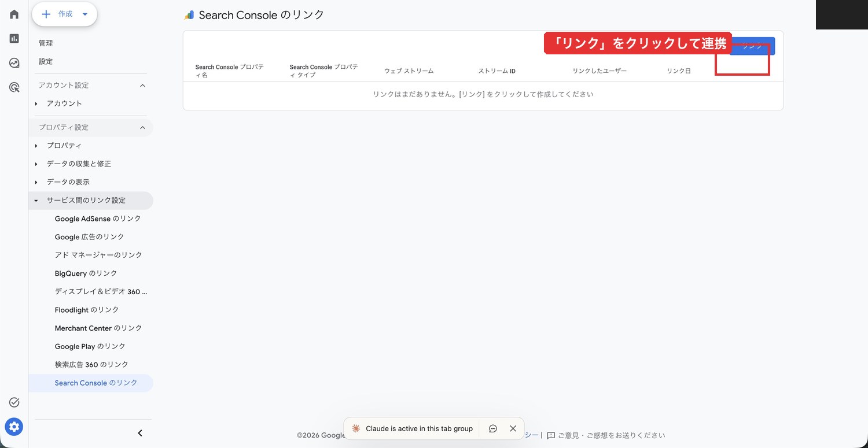Screen dimensions: 868x448
Task: Click the 作成 create button
Action: (64, 14)
